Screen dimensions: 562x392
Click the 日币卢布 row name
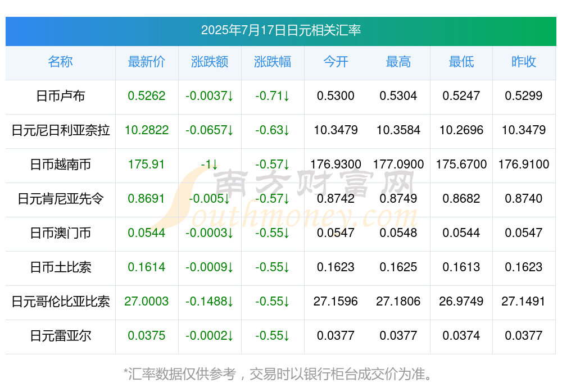60,96
